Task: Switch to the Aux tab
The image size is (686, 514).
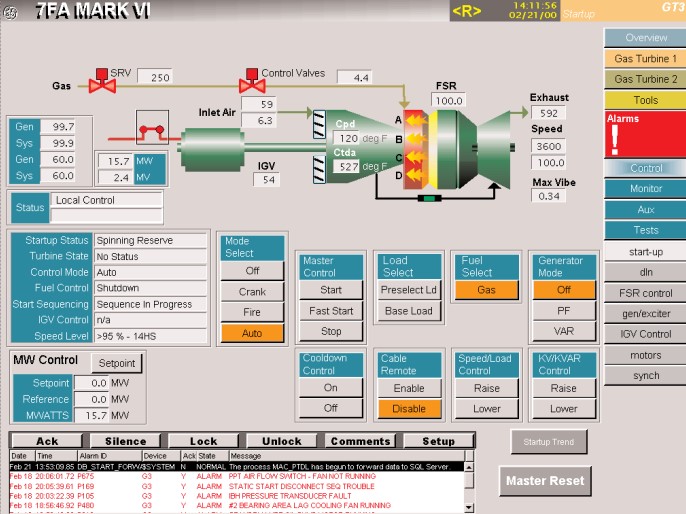Action: (x=645, y=210)
